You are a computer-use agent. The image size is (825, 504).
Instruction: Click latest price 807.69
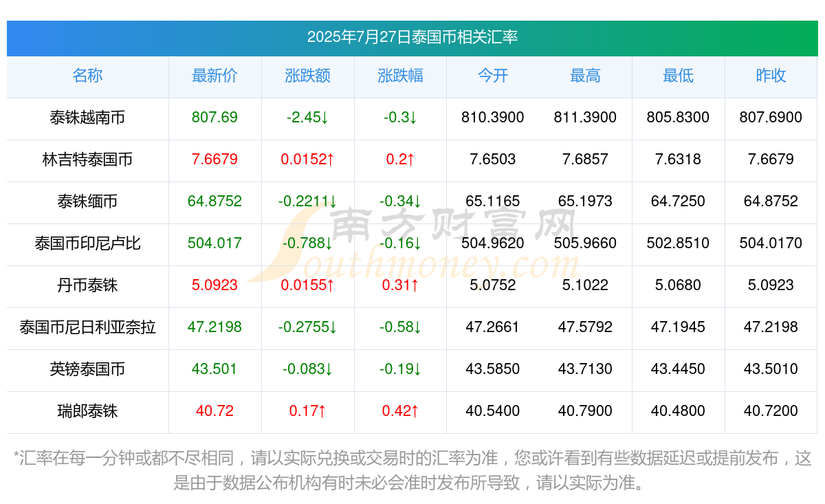tap(214, 118)
